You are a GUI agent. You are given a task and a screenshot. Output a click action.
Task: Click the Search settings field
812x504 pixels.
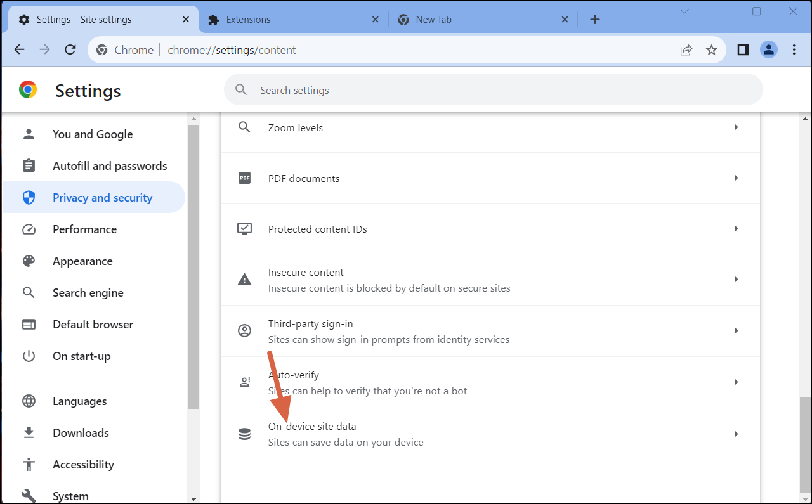492,89
